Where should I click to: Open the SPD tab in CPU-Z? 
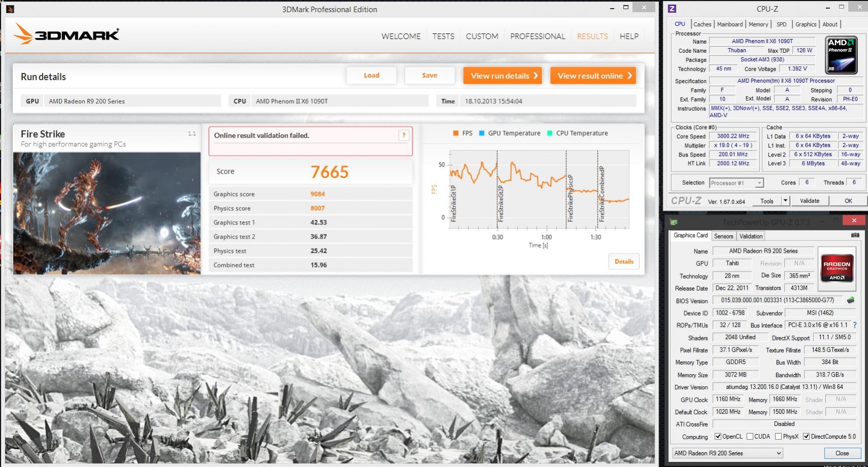[x=781, y=24]
